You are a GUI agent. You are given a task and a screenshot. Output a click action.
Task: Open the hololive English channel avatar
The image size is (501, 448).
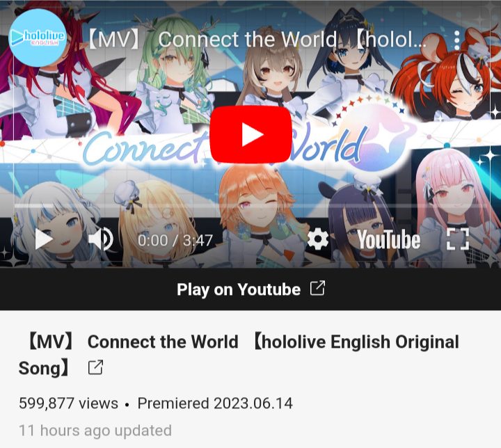point(38,38)
